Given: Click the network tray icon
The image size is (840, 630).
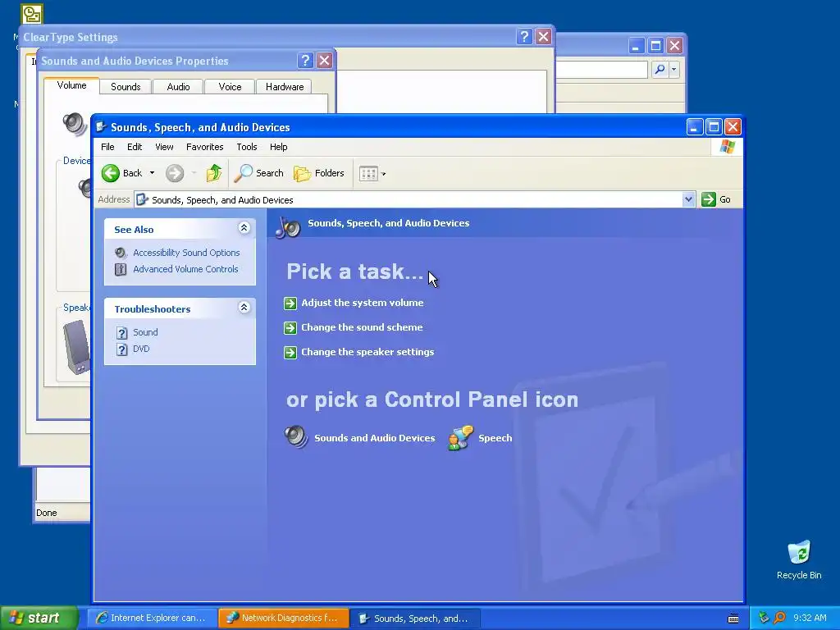Looking at the screenshot, I should click(x=764, y=618).
